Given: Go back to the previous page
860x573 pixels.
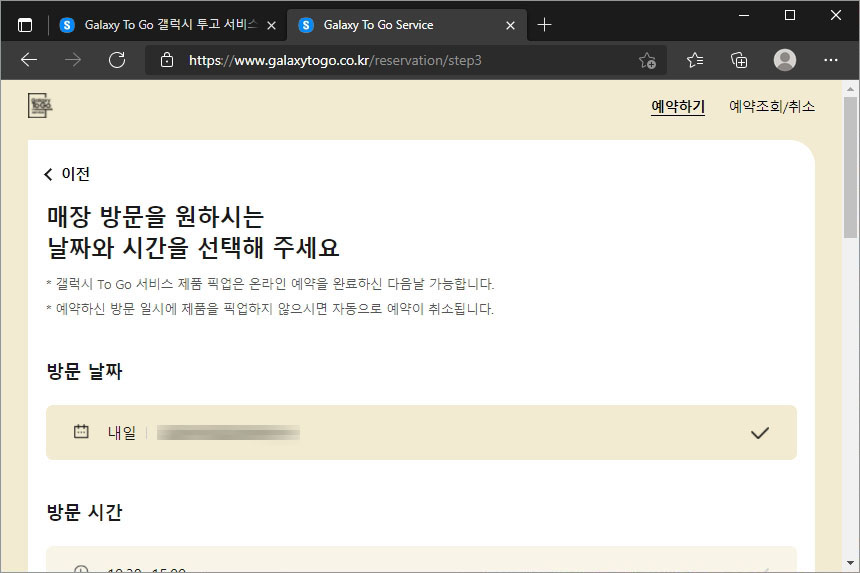Looking at the screenshot, I should pos(29,60).
